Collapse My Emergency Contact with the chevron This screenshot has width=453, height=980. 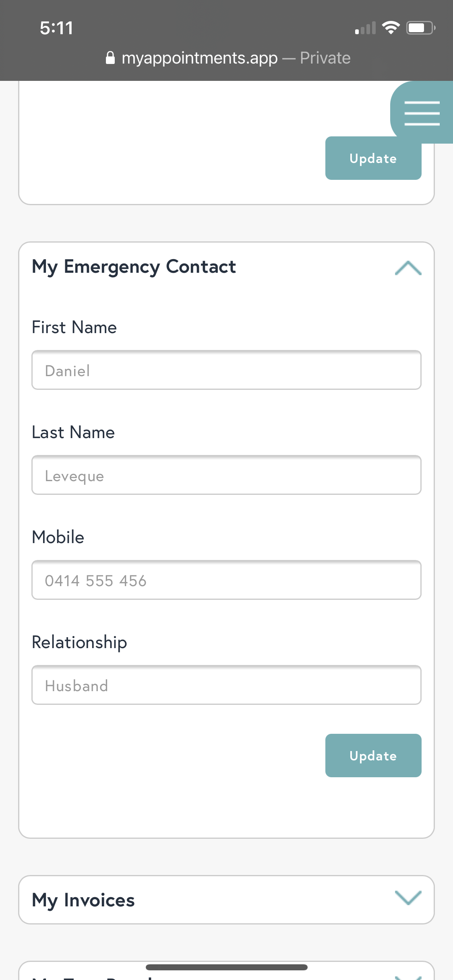pyautogui.click(x=408, y=268)
